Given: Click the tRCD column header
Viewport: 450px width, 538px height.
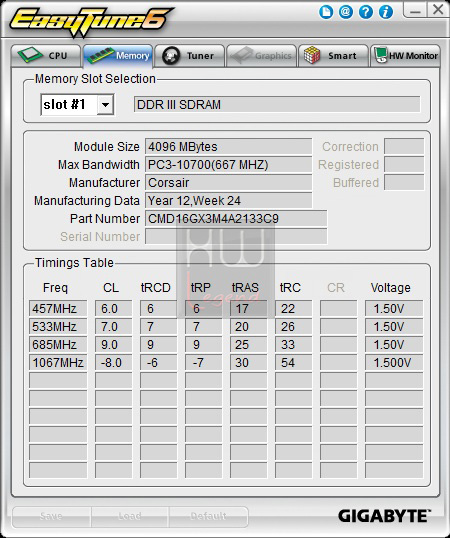Looking at the screenshot, I should point(155,288).
